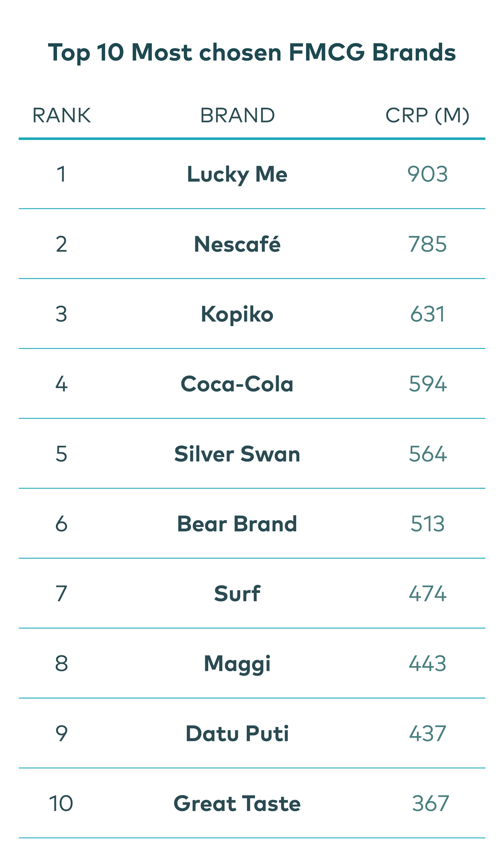Click the 631 CRP value
The height and width of the screenshot is (859, 504).
(x=428, y=314)
